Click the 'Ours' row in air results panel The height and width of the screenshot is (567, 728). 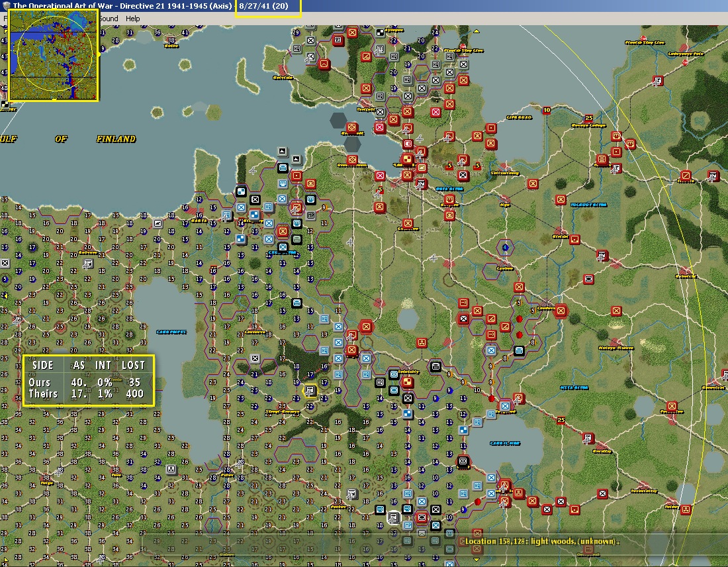point(86,382)
